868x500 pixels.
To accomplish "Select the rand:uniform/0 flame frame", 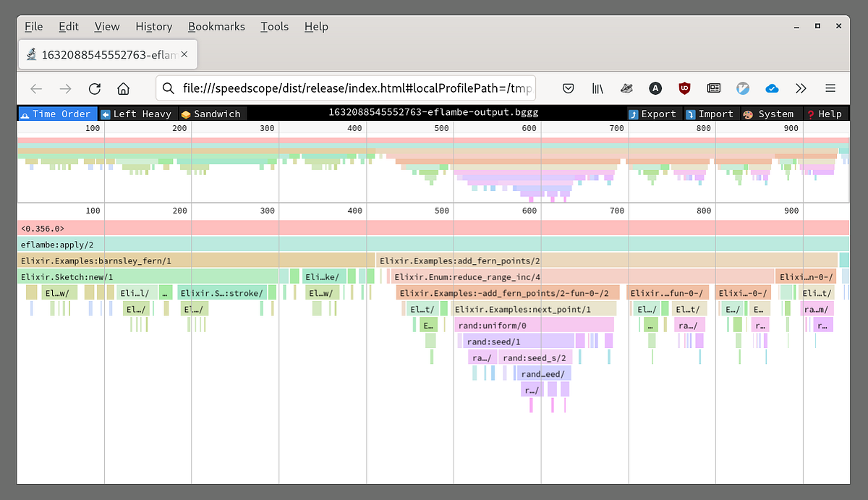I will point(535,325).
